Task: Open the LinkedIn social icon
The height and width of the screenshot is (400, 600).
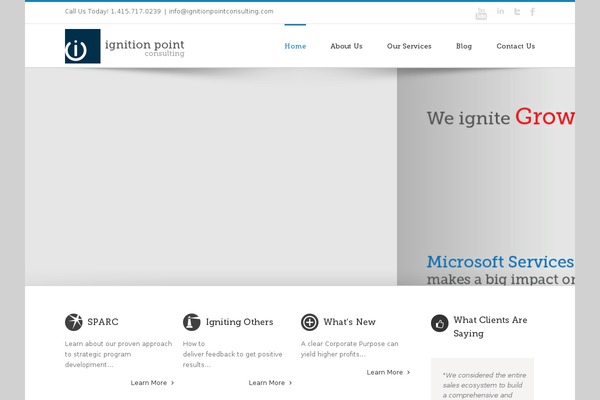Action: tap(500, 11)
